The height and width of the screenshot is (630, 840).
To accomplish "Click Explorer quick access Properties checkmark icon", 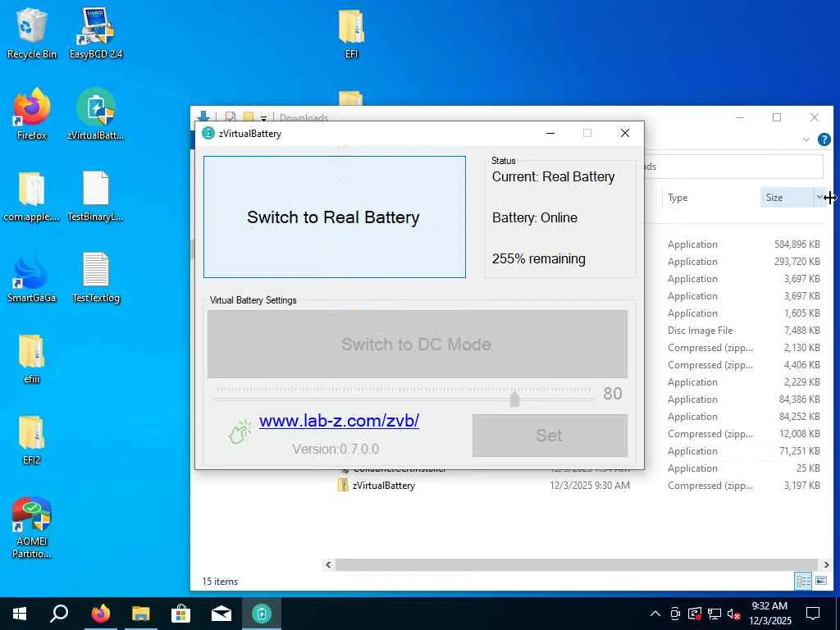I will coord(231,116).
